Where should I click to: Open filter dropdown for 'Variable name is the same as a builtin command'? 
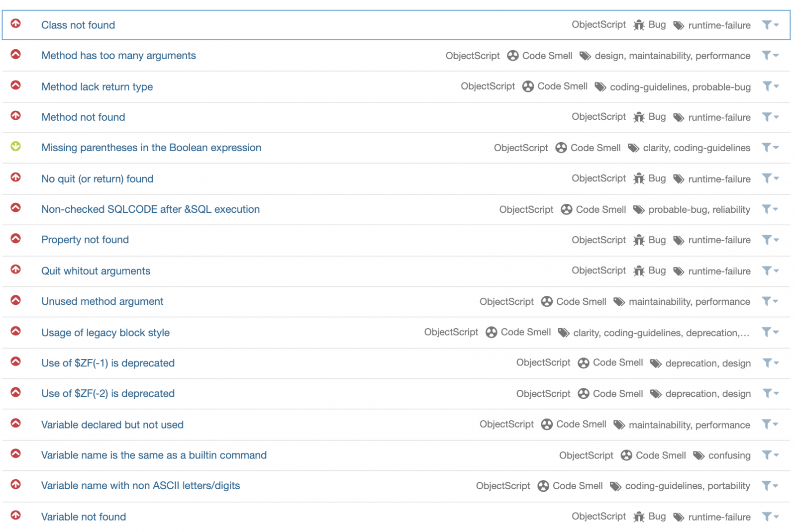(x=770, y=455)
